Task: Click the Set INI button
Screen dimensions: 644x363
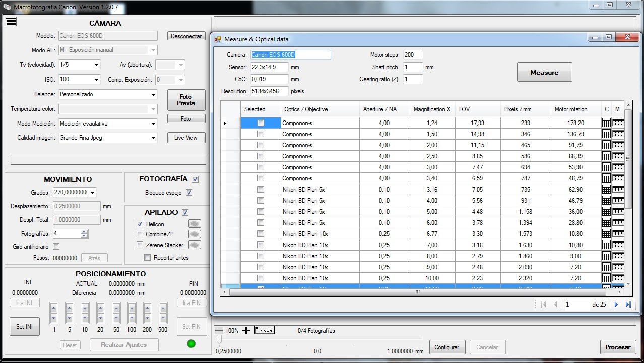Action: point(24,327)
